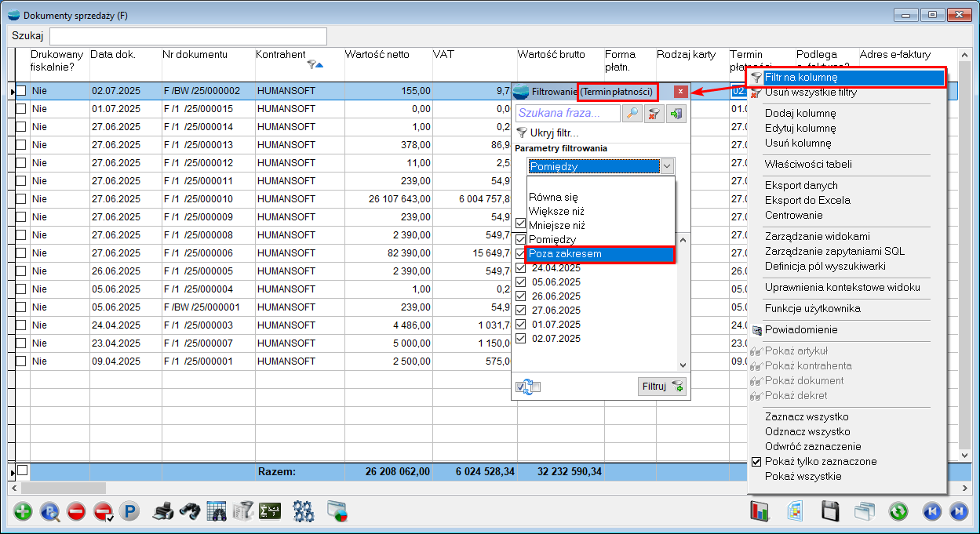Choose Większe niż from the dropdown list
Viewport: 980px width, 534px height.
[x=600, y=212]
